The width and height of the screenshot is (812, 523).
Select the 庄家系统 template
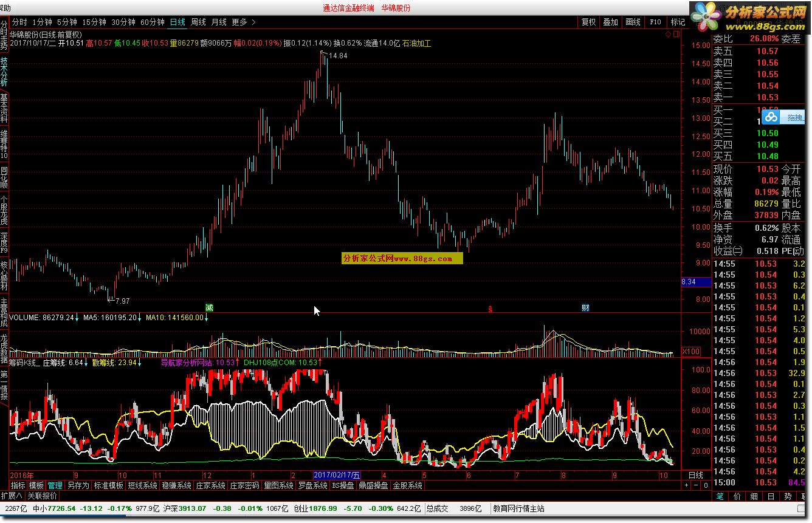point(211,486)
